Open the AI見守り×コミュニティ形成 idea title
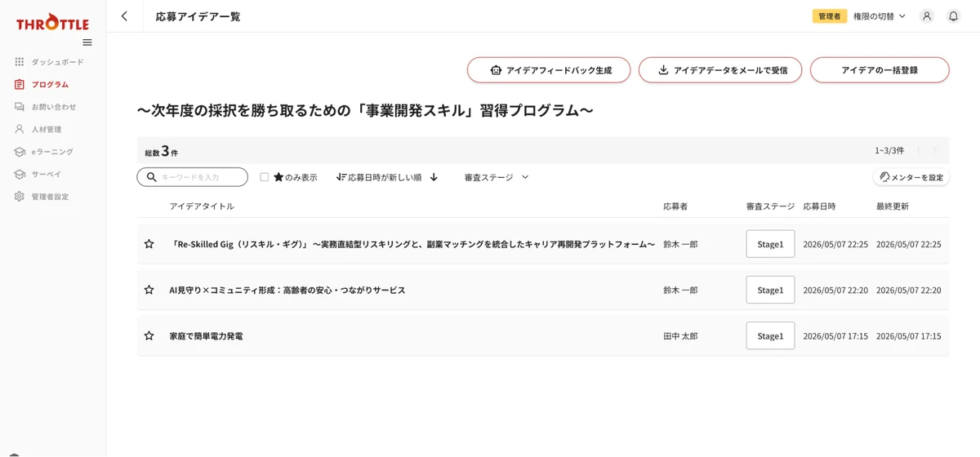 (287, 290)
